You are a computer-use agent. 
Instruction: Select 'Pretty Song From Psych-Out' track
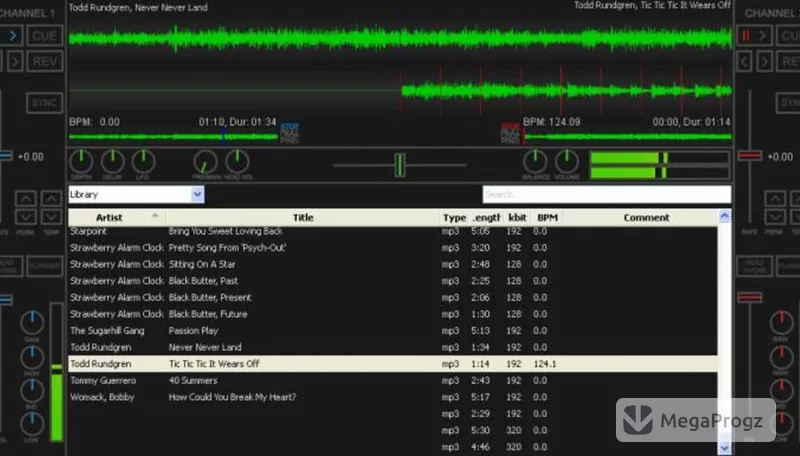point(393,248)
